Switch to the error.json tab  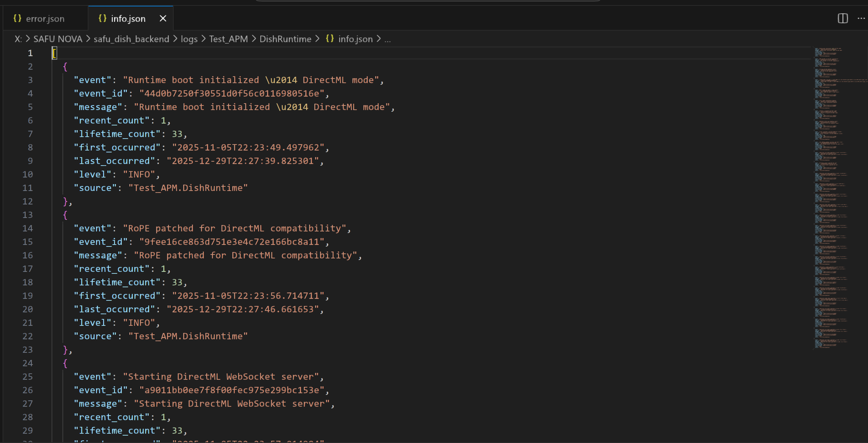point(45,19)
